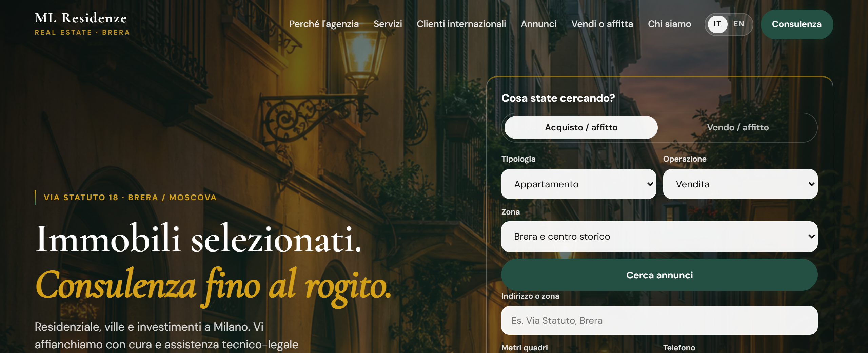Click the VIA STATUTO 18 · BRERA / MOSCOVA text
The width and height of the screenshot is (868, 353).
click(130, 198)
